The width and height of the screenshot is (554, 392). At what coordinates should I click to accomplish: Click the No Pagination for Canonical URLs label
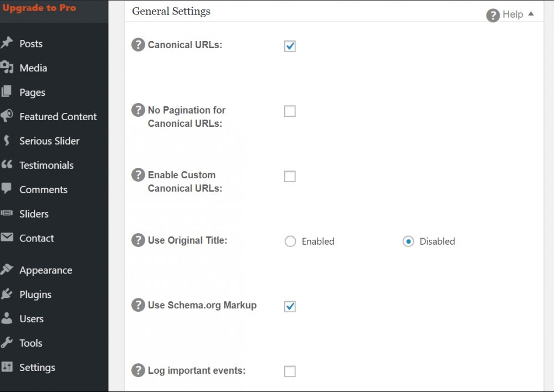pyautogui.click(x=187, y=117)
